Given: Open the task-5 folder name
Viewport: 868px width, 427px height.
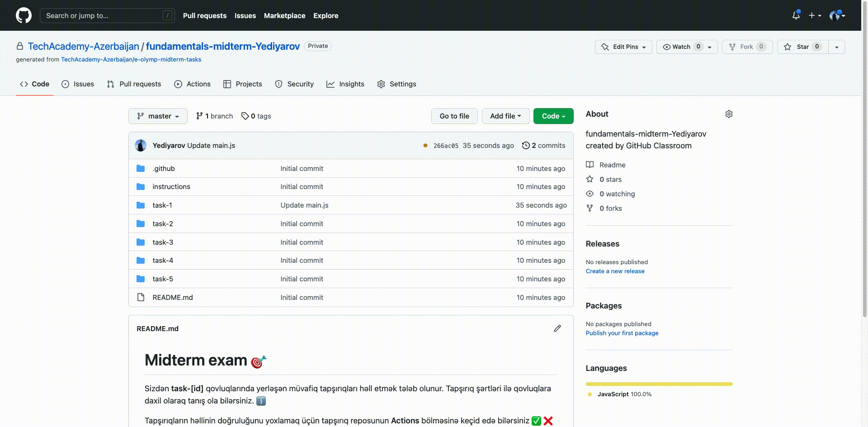Looking at the screenshot, I should click(163, 279).
